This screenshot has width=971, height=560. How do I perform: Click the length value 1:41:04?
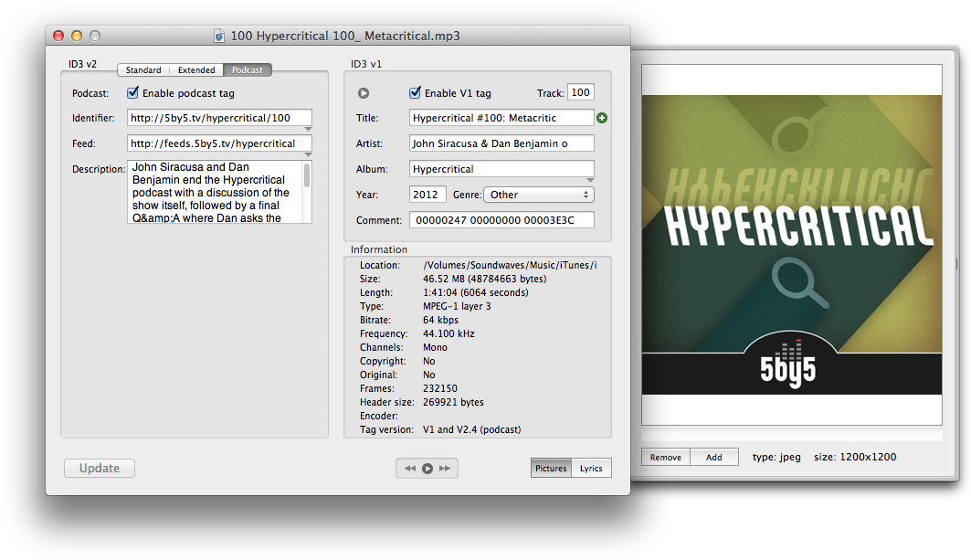(x=476, y=292)
